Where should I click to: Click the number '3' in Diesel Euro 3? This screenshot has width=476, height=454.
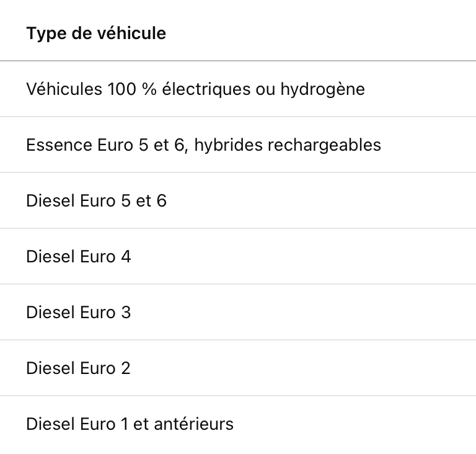click(126, 313)
